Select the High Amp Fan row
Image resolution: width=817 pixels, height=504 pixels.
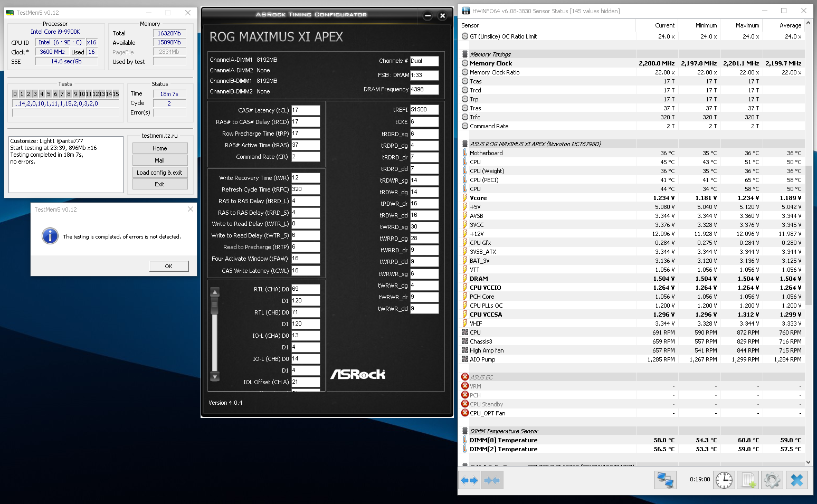click(632, 350)
